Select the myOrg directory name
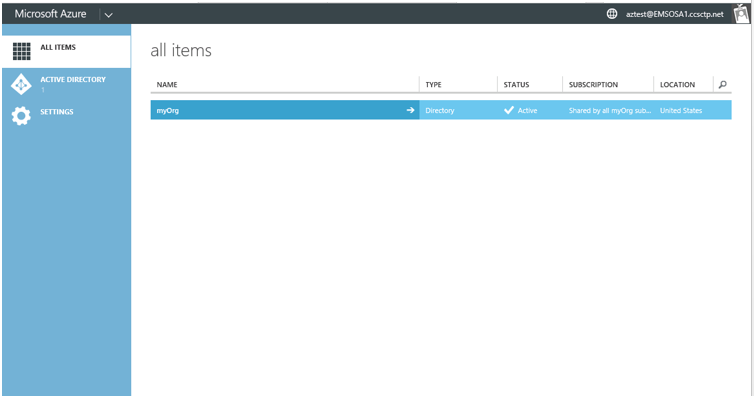Viewport: 754px width, 396px height. pos(168,111)
